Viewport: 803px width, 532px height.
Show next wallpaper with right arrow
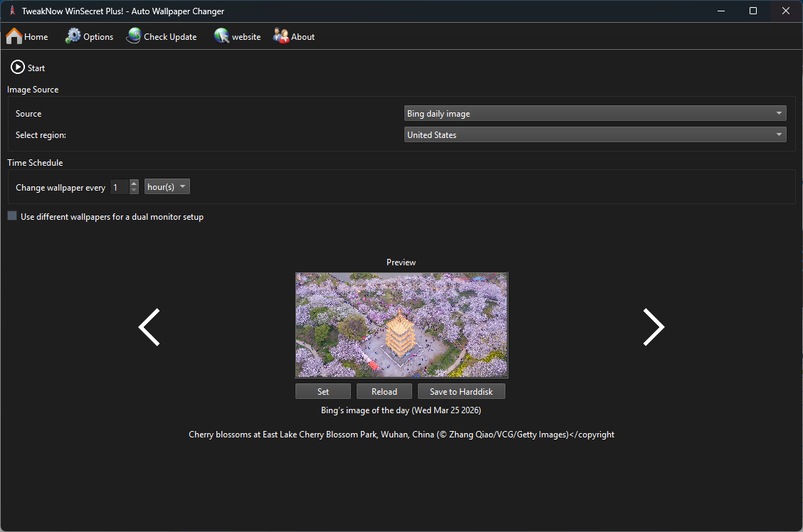tap(653, 327)
